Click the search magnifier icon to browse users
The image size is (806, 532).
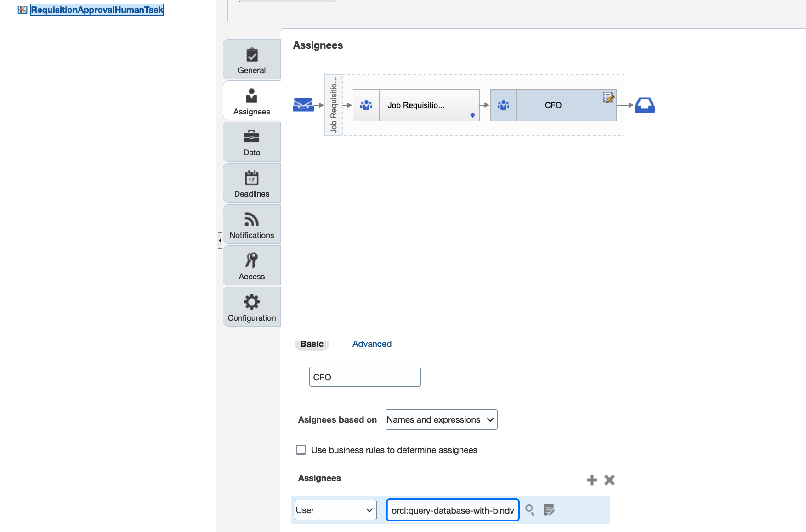(x=530, y=510)
